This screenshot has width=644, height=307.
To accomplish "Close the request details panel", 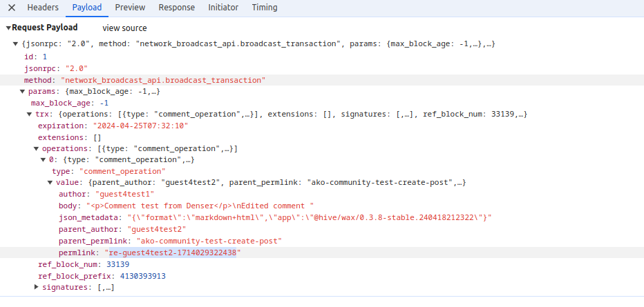I will [x=11, y=8].
